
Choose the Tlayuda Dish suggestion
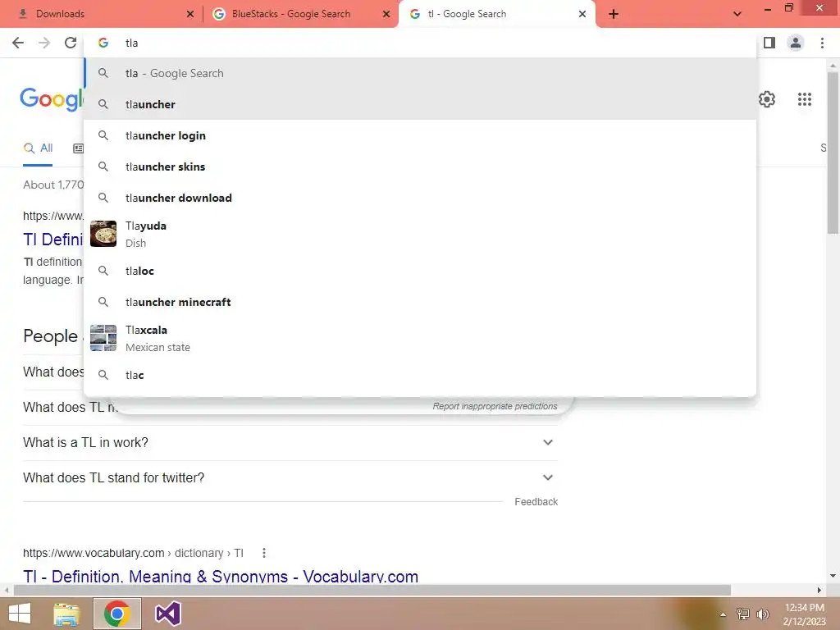tap(420, 234)
